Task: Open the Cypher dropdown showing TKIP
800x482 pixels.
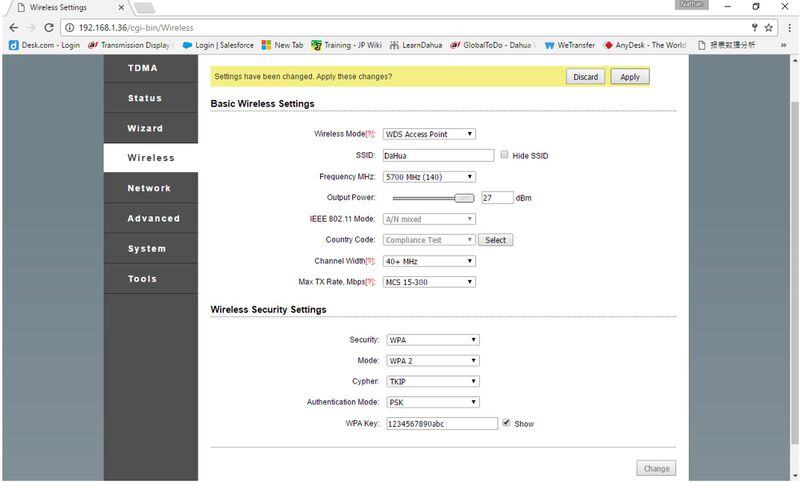Action: click(433, 382)
